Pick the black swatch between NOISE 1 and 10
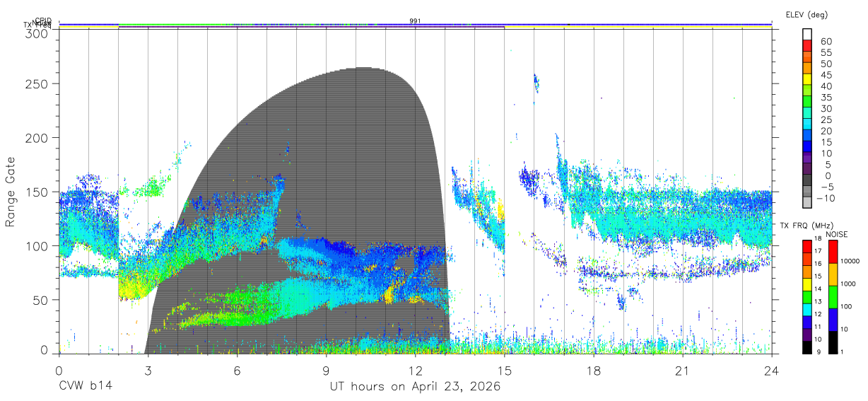This screenshot has width=868, height=401. (x=832, y=342)
